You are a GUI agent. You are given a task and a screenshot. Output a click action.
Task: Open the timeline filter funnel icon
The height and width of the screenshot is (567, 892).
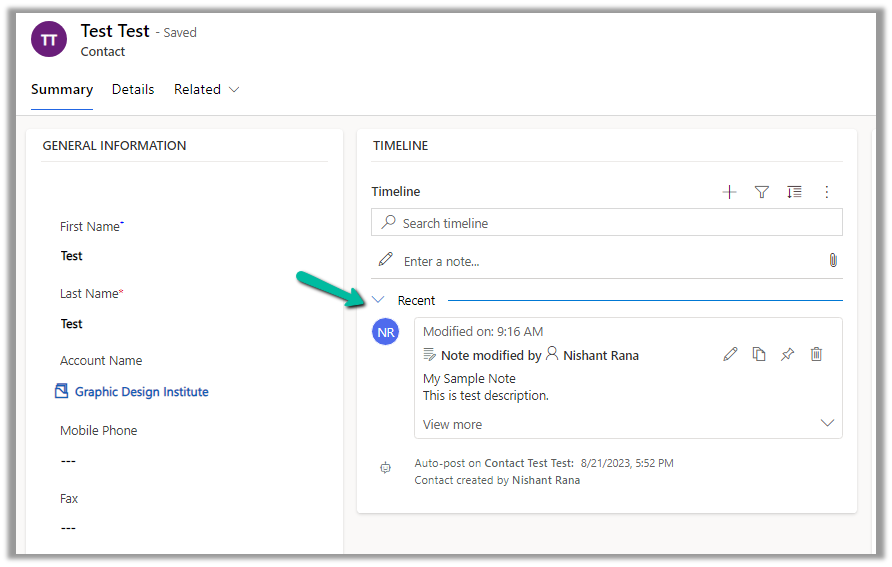pyautogui.click(x=761, y=192)
